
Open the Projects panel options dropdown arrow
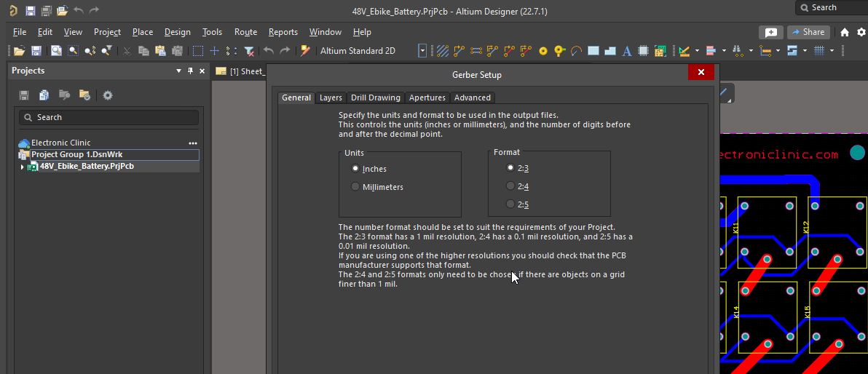pyautogui.click(x=179, y=71)
